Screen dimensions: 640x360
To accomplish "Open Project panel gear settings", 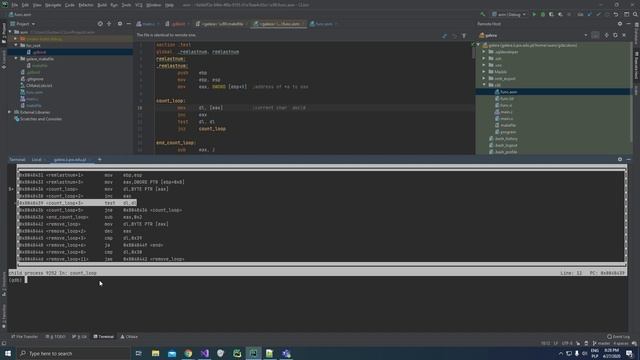I will pos(120,24).
